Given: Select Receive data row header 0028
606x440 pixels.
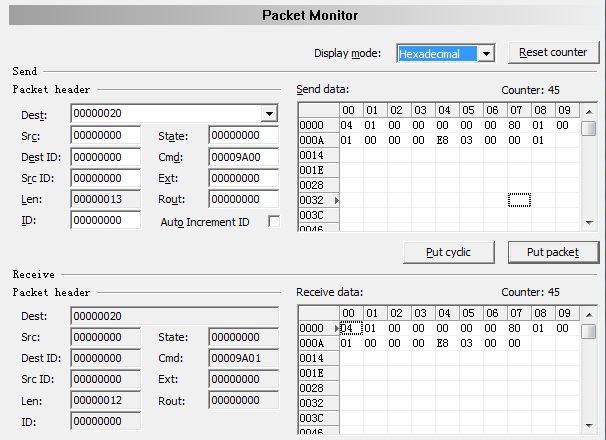Looking at the screenshot, I should coord(319,388).
